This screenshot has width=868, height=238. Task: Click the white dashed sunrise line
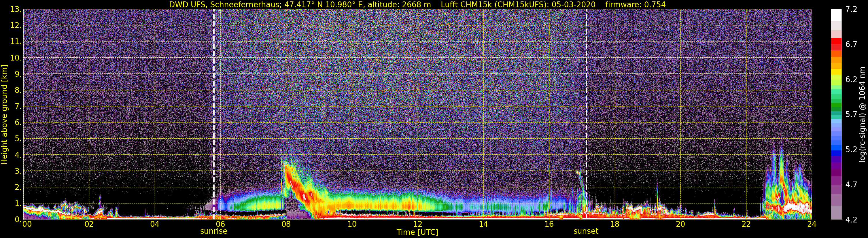pyautogui.click(x=214, y=114)
